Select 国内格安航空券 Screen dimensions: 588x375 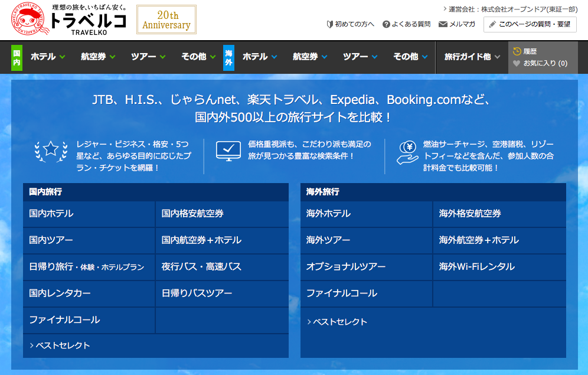click(x=222, y=214)
